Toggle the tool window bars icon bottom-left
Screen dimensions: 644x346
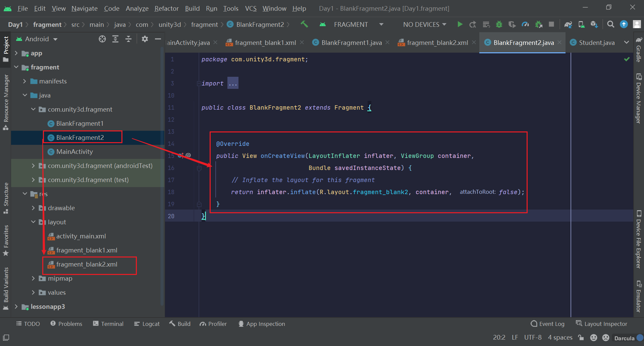pyautogui.click(x=6, y=337)
